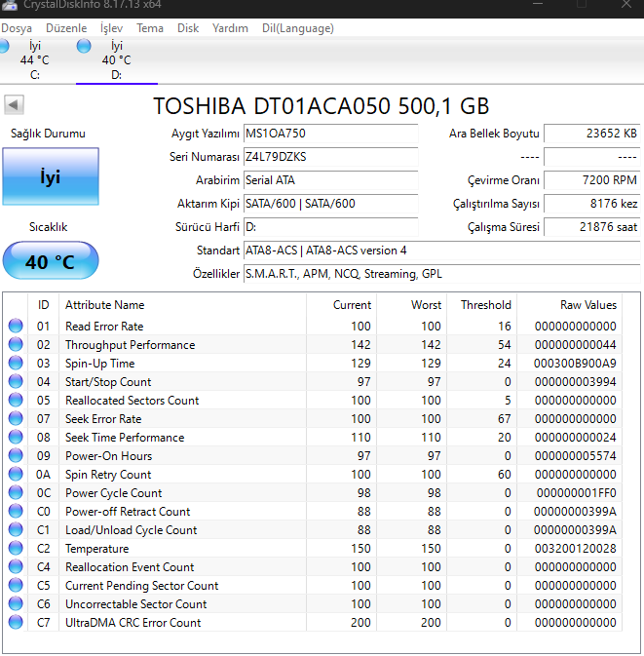Select the Power Cycle Count raw value 000000001FF0
The width and height of the screenshot is (644, 656).
[576, 493]
